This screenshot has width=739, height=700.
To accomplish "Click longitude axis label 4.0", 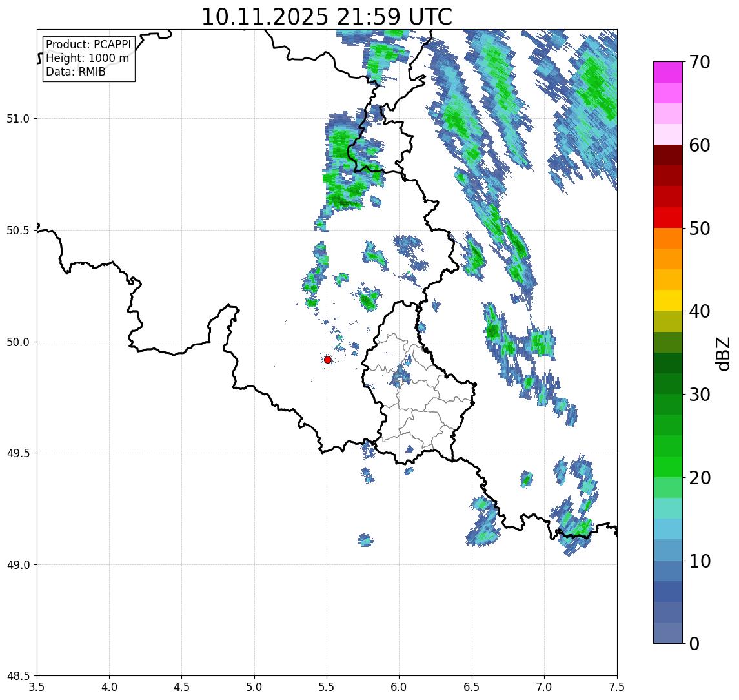I will click(109, 687).
